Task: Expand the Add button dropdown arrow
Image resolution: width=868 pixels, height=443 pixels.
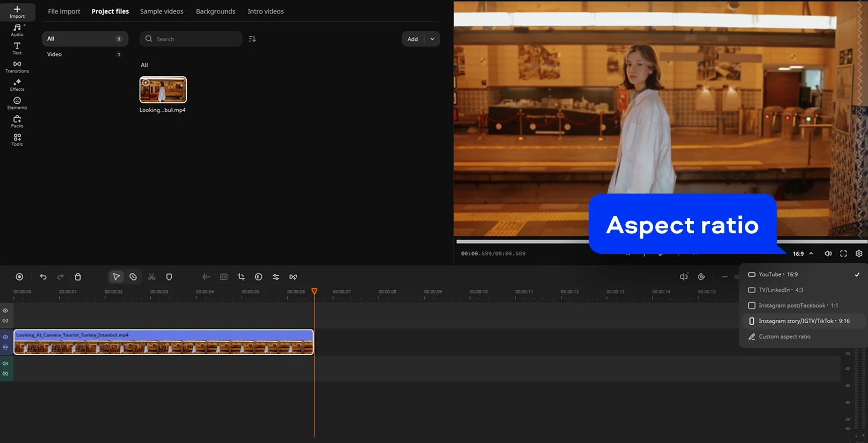Action: coord(432,39)
